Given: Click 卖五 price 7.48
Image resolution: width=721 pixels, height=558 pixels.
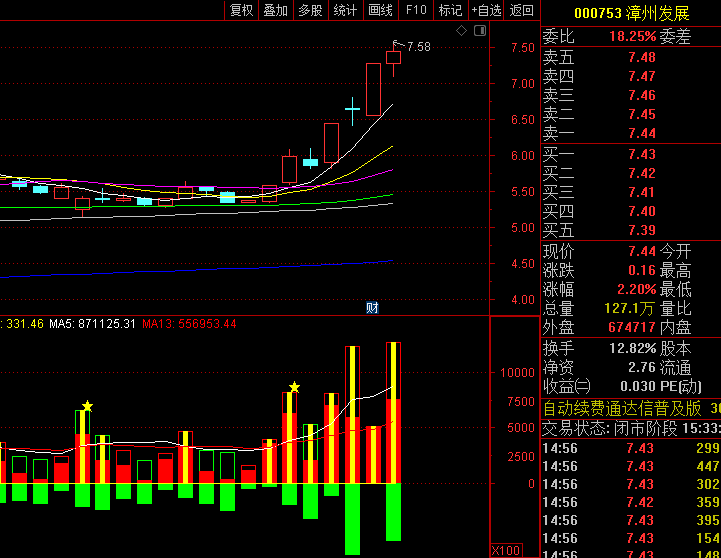Looking at the screenshot, I should 642,57.
